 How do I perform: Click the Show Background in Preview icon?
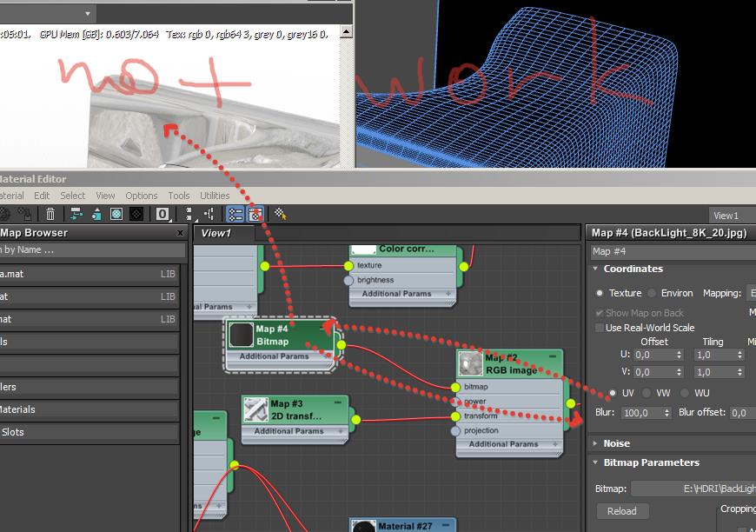(136, 214)
